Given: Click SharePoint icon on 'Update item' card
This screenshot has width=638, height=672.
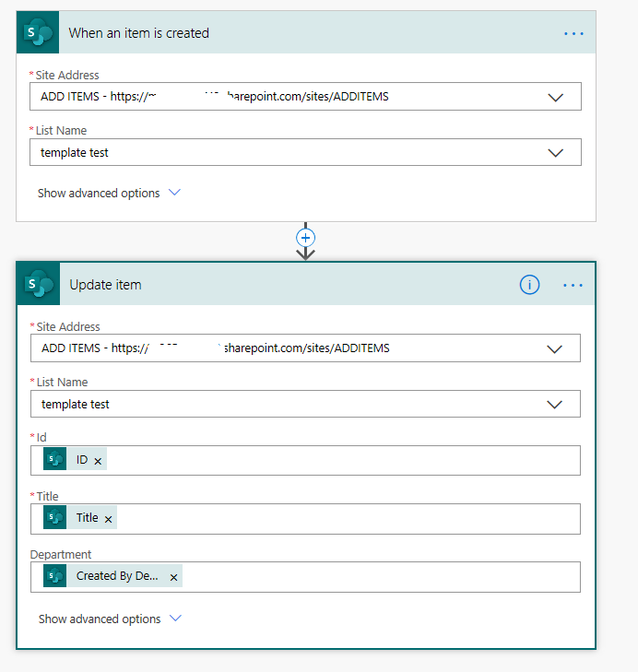Looking at the screenshot, I should point(39,284).
